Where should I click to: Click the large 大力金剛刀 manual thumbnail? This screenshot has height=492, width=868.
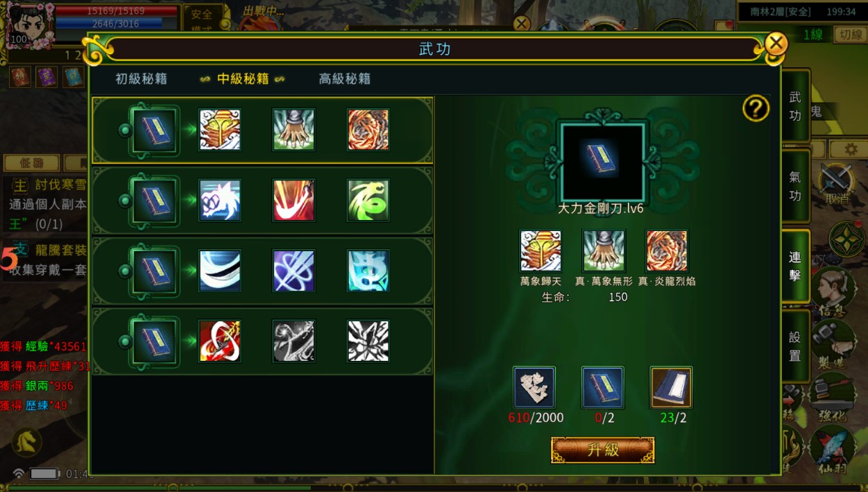click(x=602, y=162)
